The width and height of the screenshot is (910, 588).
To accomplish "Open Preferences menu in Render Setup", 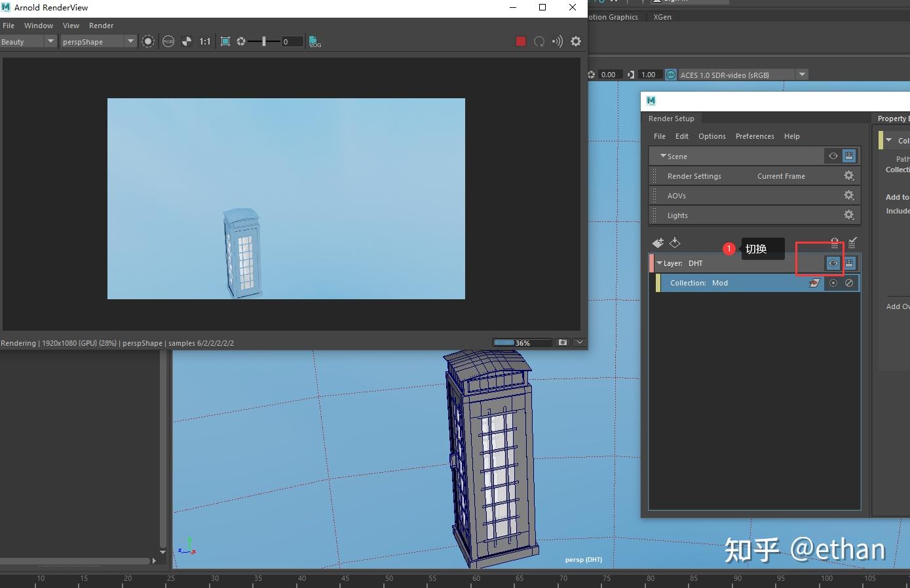I will click(754, 136).
